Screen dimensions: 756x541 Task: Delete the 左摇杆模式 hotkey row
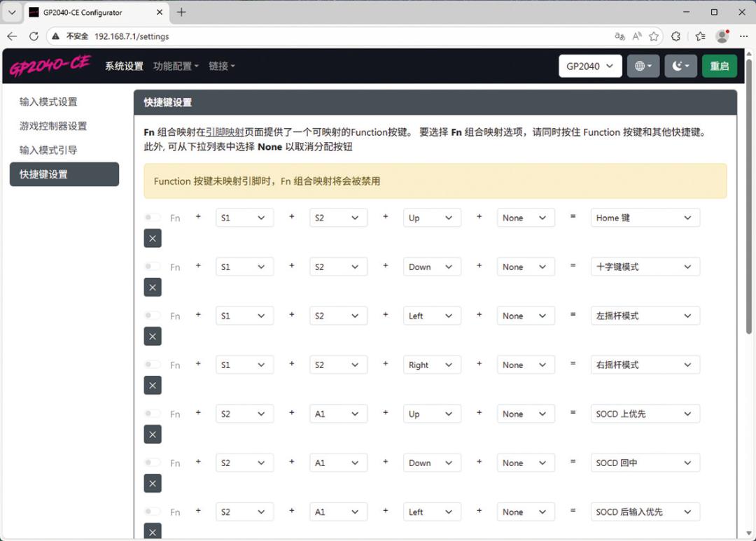coord(153,337)
